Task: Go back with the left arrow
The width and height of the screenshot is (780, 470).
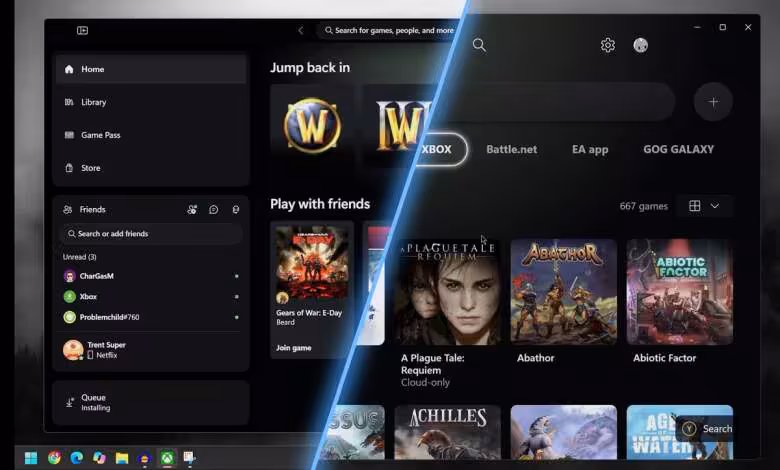Action: (300, 30)
